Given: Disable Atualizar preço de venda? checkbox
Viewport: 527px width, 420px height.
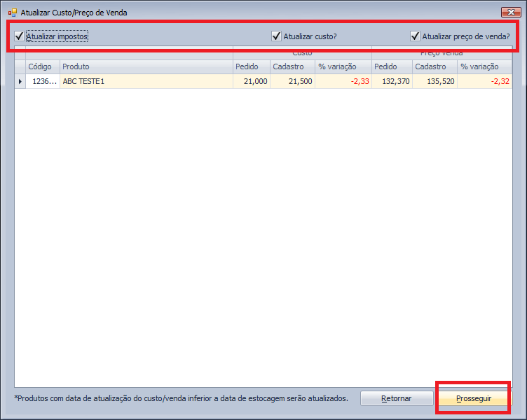Looking at the screenshot, I should pyautogui.click(x=416, y=36).
